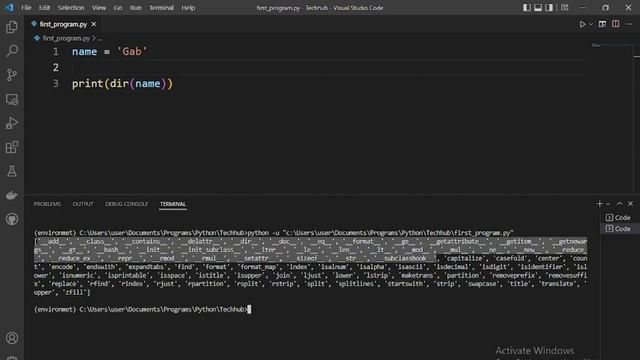Open the Selection menu
640x360 pixels.
[71, 8]
